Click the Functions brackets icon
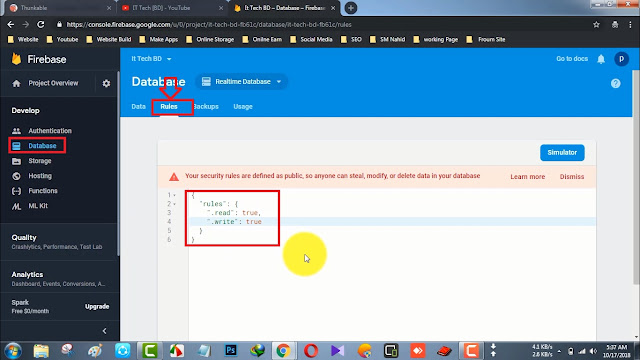 16,191
